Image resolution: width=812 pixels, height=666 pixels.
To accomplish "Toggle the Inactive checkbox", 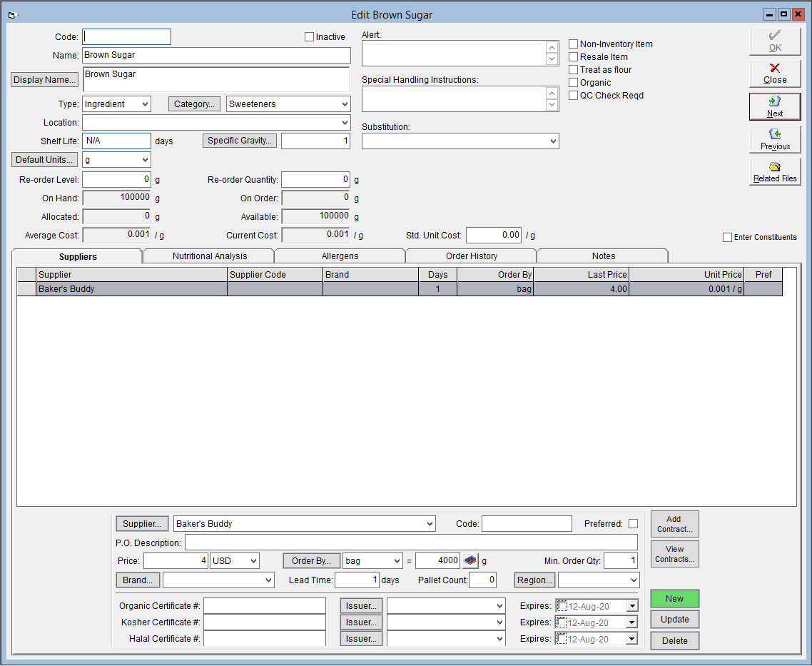I will 309,37.
